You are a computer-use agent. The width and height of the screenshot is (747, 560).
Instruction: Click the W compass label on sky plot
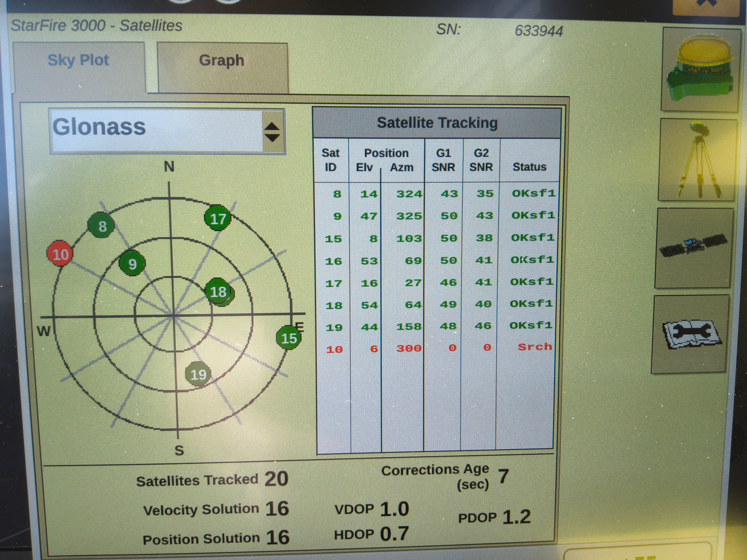coord(44,331)
